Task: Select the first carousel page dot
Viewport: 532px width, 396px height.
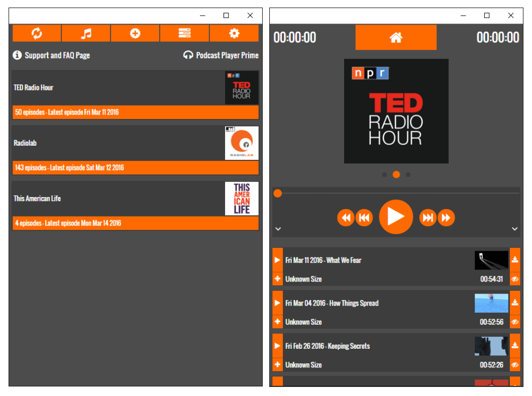Action: tap(384, 174)
